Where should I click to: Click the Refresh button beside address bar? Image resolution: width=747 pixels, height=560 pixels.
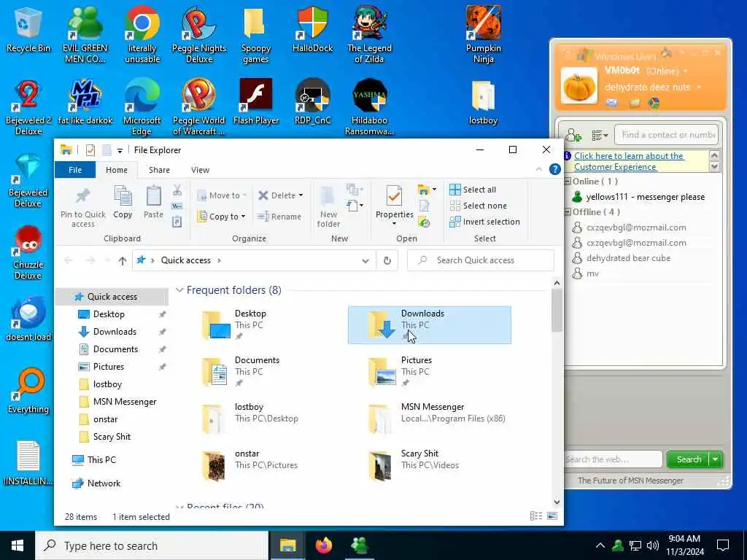pos(387,260)
